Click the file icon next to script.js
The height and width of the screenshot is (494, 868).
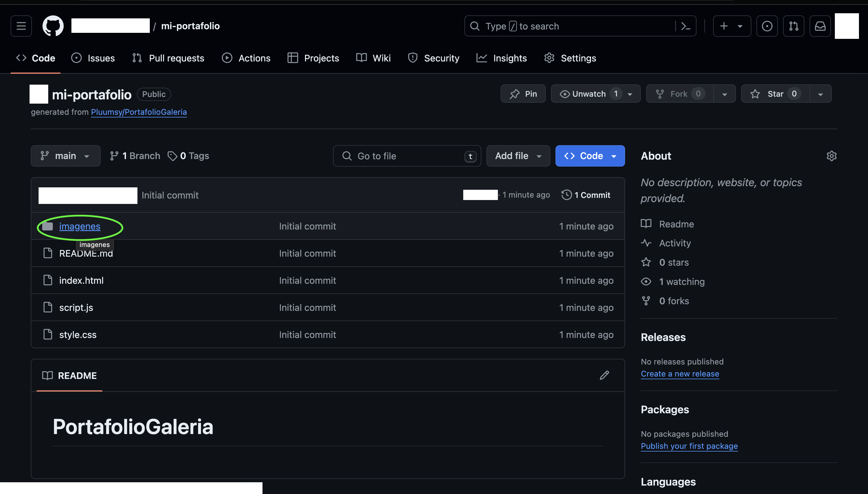point(48,307)
